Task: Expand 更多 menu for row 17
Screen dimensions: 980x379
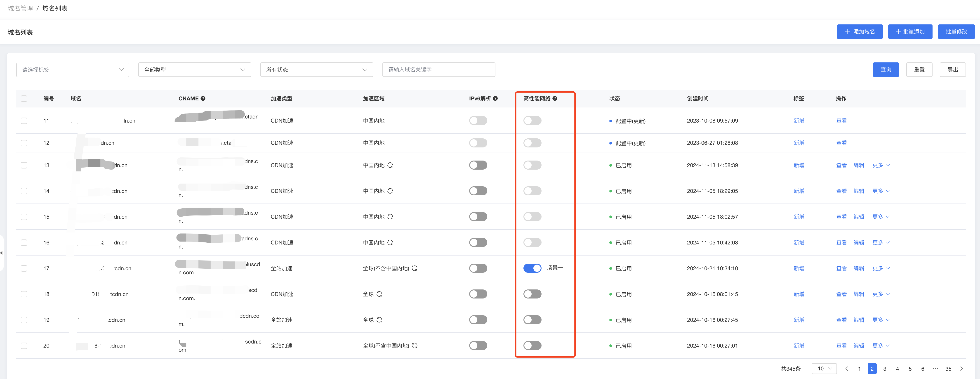Action: (881, 268)
